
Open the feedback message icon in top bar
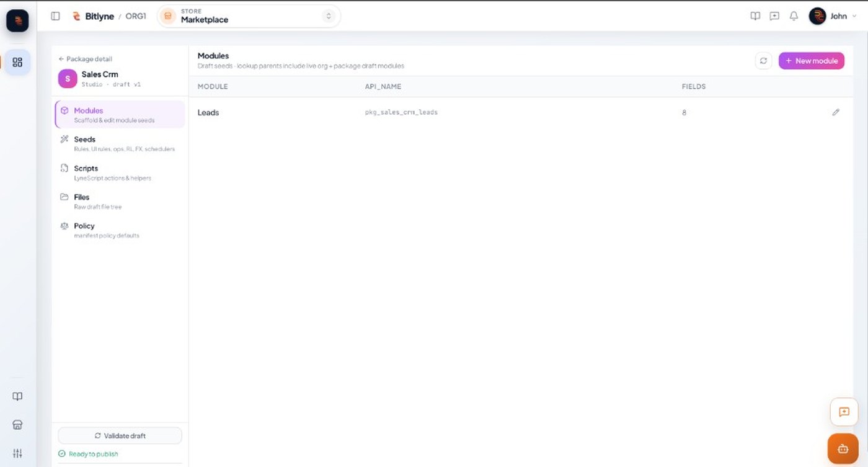[774, 16]
